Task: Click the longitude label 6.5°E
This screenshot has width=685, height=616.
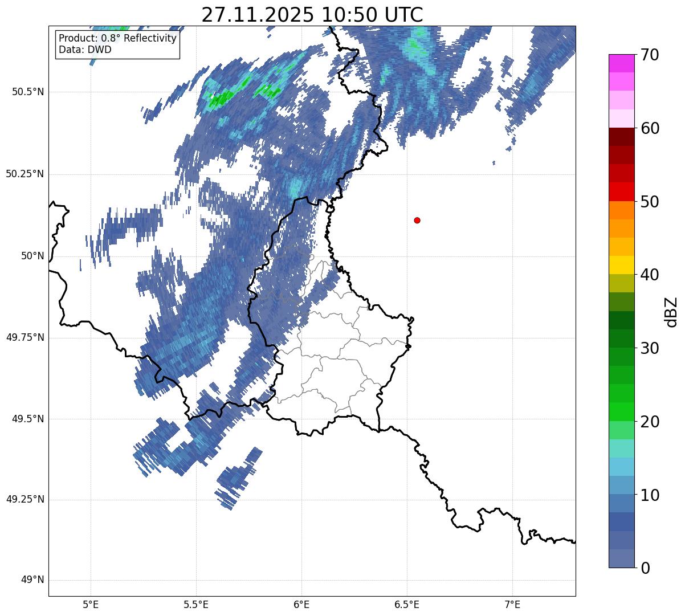Action: (407, 604)
